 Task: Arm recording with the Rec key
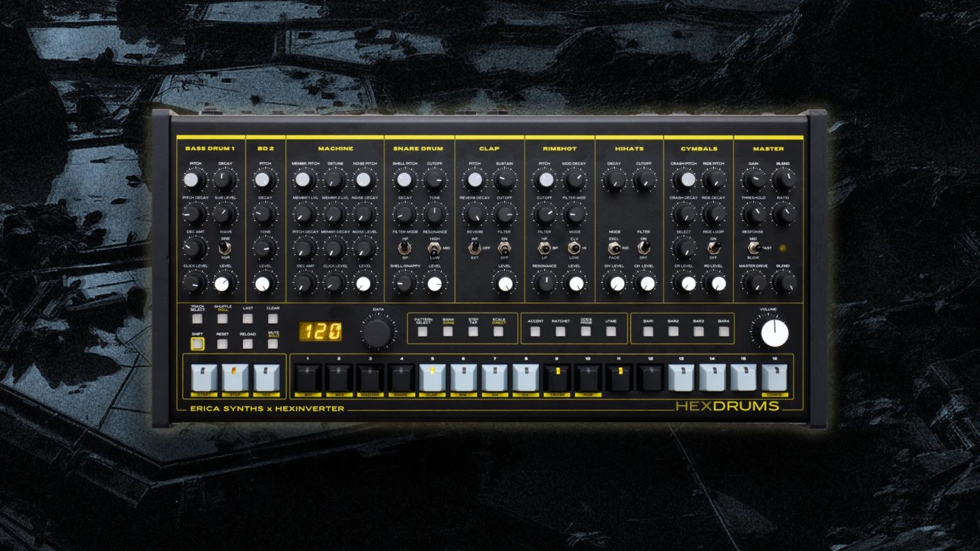click(x=266, y=378)
